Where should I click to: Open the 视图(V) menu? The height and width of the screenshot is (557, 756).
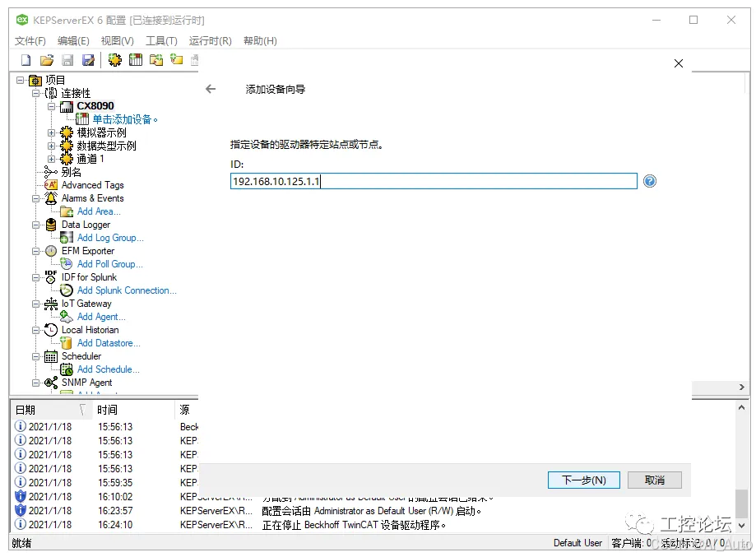coord(117,41)
